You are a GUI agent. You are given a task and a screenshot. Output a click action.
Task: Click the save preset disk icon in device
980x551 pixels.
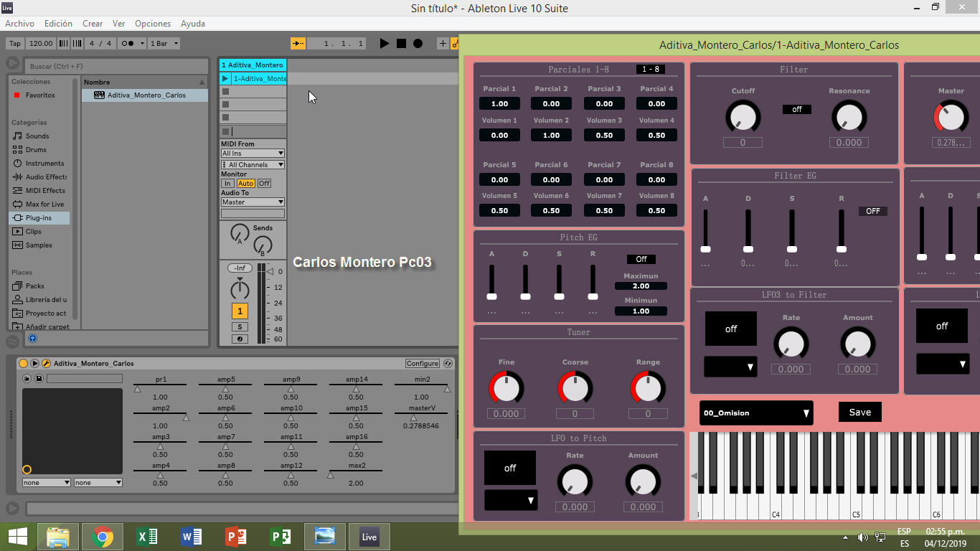[39, 378]
